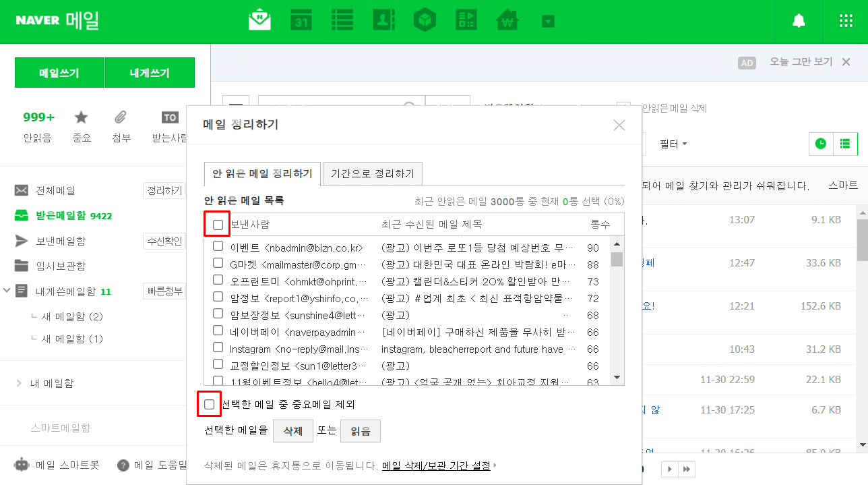Switch to 안 읽은 메일 정리하기 tab

pyautogui.click(x=262, y=174)
